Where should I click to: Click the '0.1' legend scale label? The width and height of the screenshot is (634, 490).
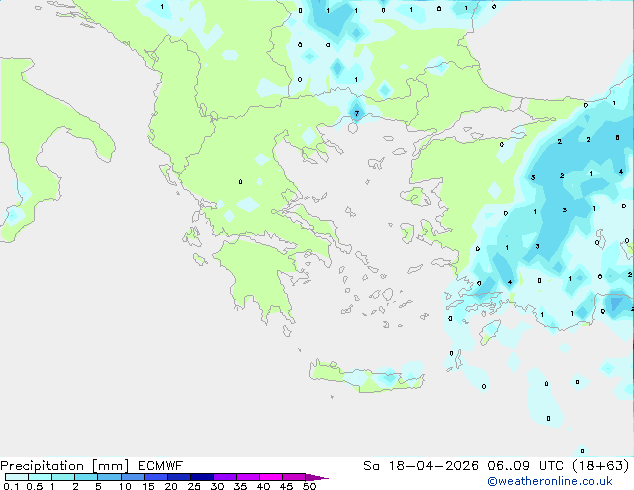(x=11, y=486)
